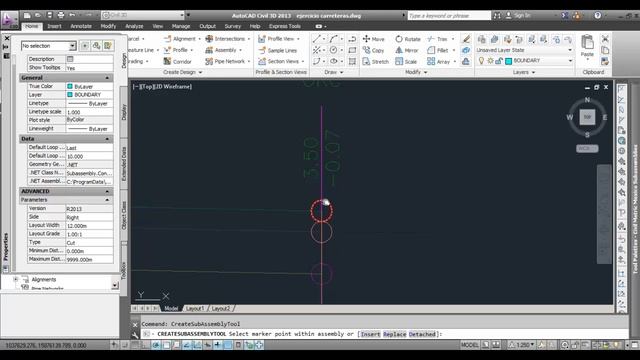Viewport: 640px width, 360px height.
Task: Open the No selection dropdown
Action: 49,46
